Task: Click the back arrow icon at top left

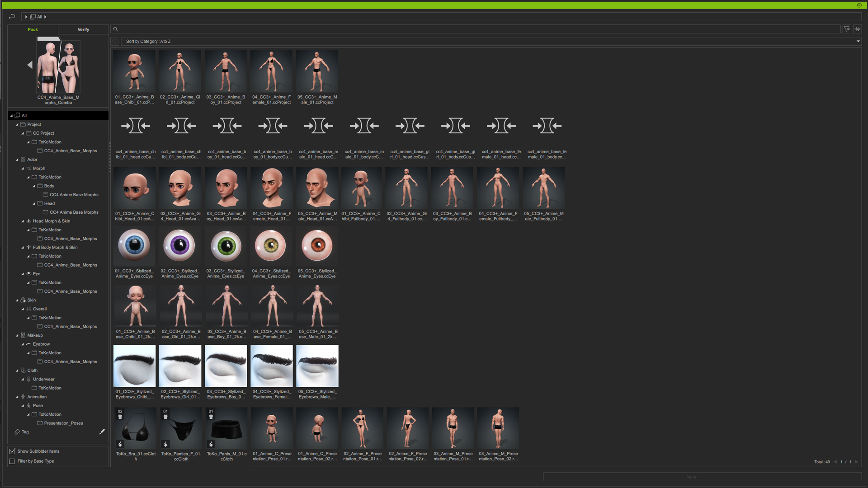Action: tap(12, 17)
